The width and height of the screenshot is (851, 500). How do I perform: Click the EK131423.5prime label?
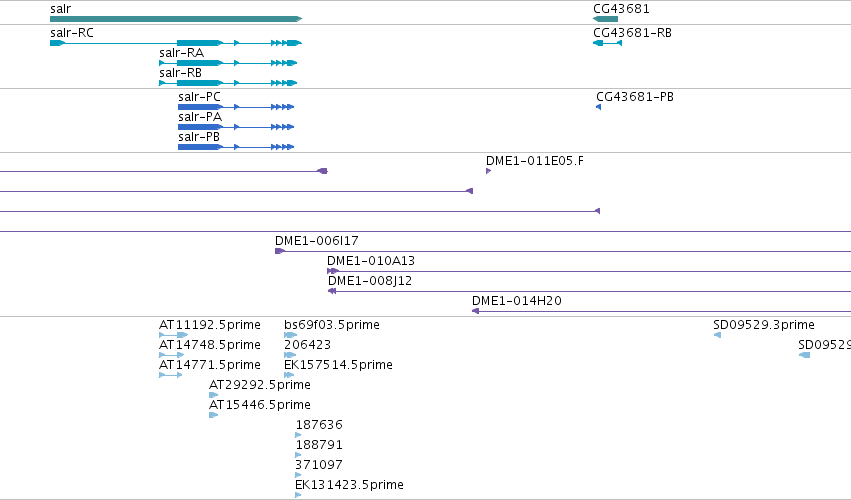[349, 485]
